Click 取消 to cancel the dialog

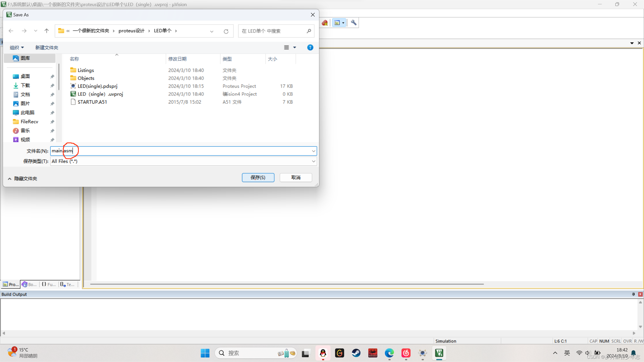[x=296, y=177]
